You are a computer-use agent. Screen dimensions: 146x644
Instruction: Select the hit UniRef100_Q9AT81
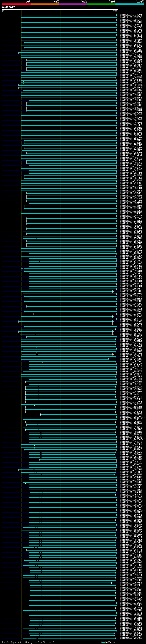(x=131, y=42)
